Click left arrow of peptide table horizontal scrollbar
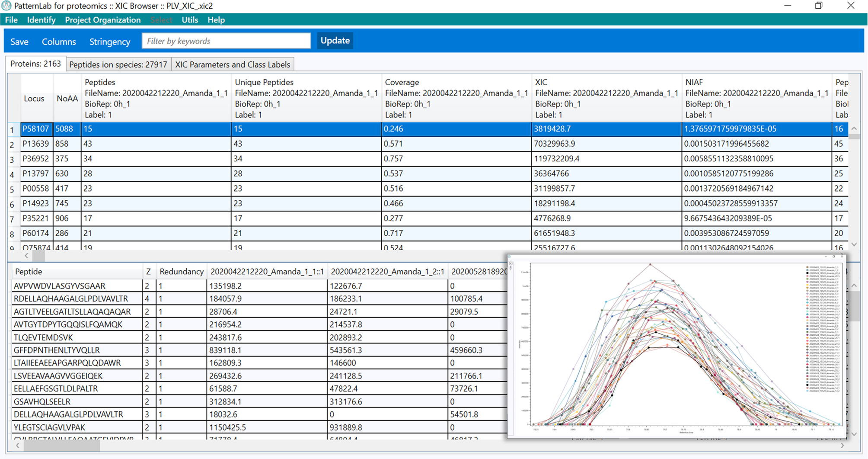 pyautogui.click(x=18, y=445)
